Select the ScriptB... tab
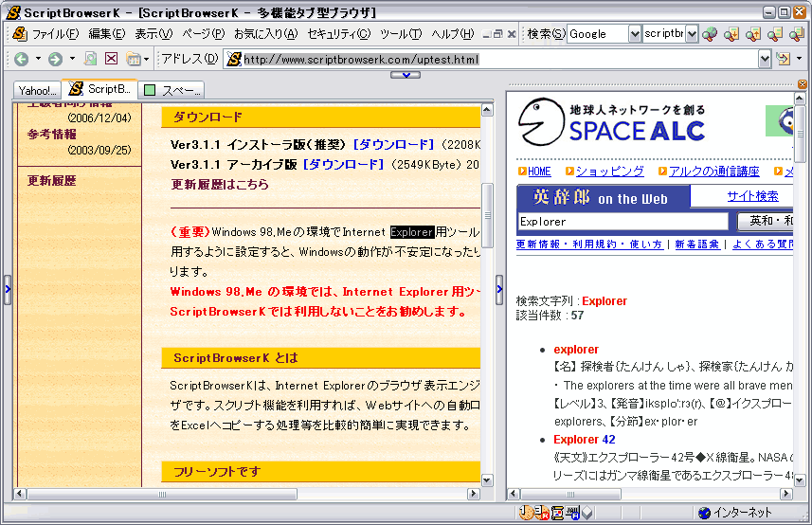Viewport: 812px width, 525px height. [99, 89]
